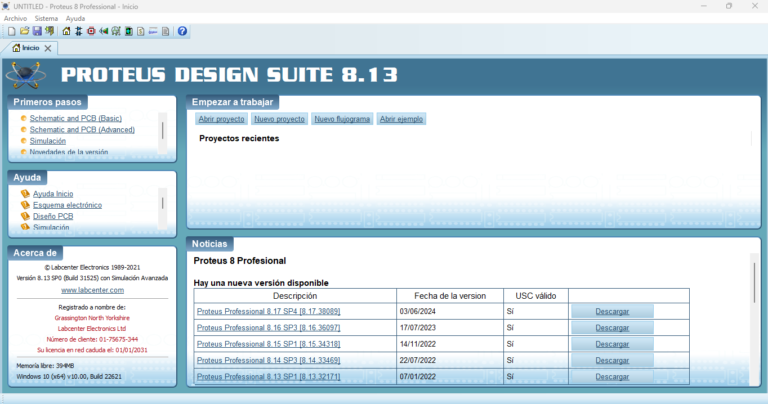Viewport: 768px width, 404px height.
Task: Close project using the door icon
Action: 49,31
